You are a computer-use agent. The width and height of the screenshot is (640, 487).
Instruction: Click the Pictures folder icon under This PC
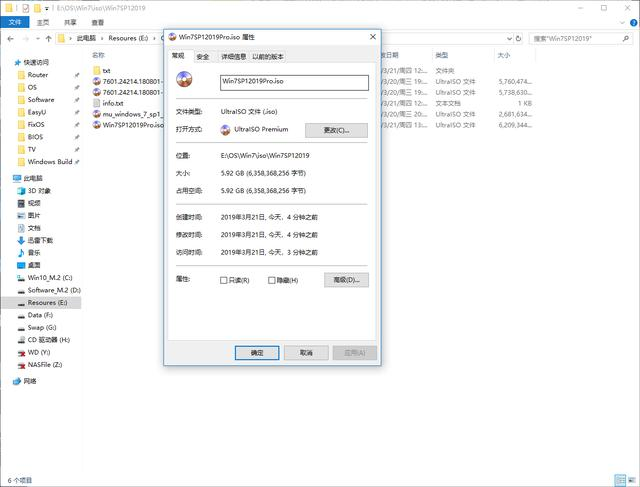[21, 216]
